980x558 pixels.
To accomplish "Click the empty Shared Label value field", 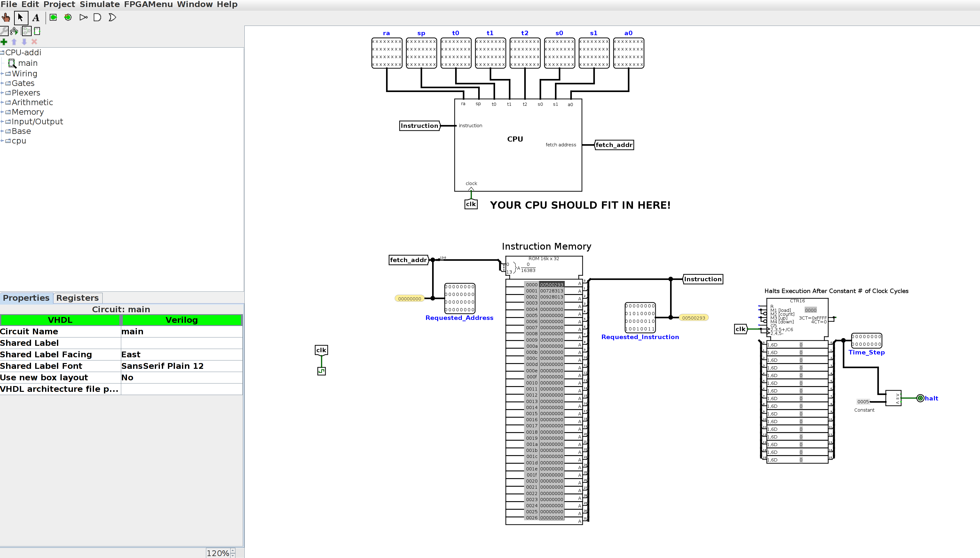I will click(181, 343).
